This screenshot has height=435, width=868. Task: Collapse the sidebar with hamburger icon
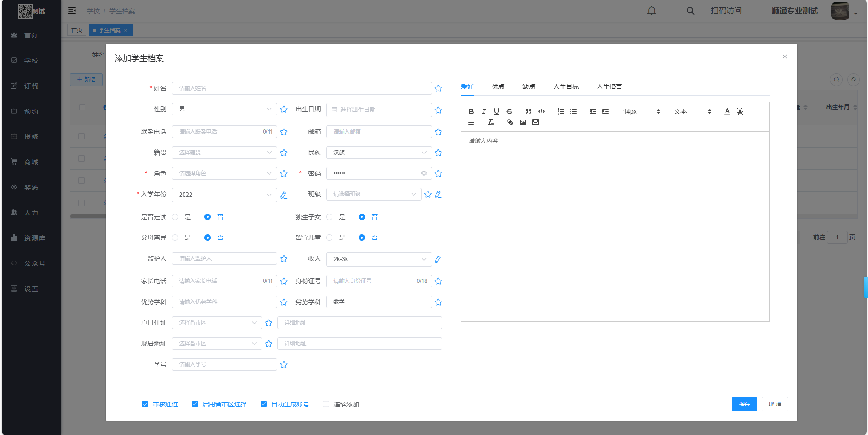pos(72,10)
